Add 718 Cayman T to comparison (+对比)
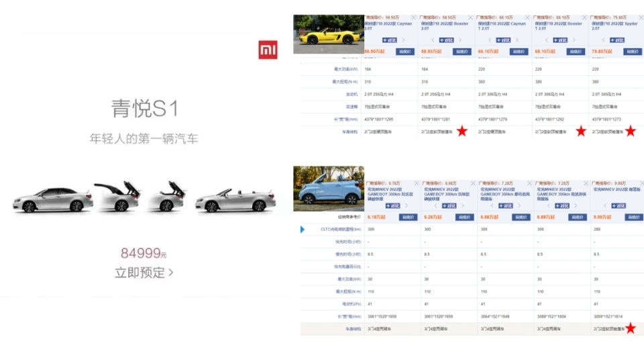This screenshot has height=341, width=644. tap(503, 40)
